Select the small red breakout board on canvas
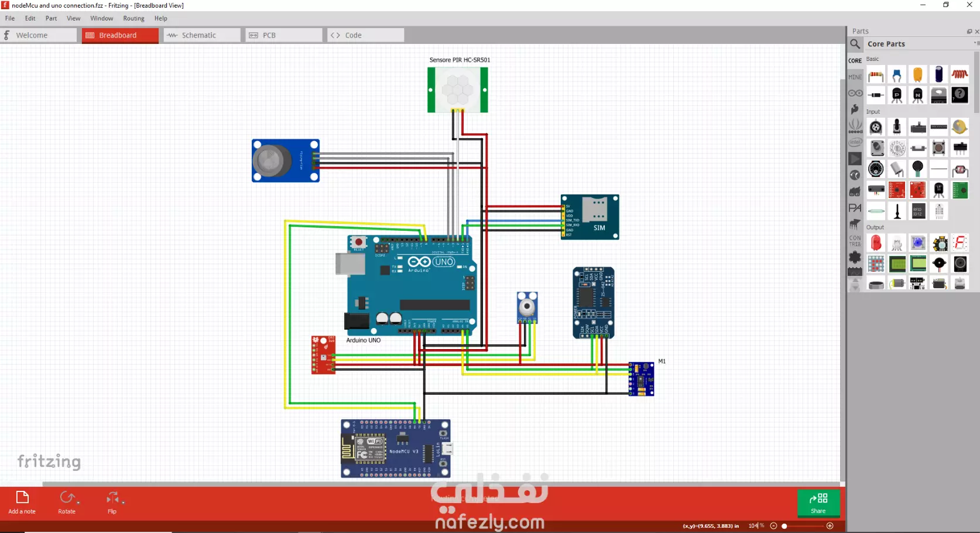 click(323, 355)
